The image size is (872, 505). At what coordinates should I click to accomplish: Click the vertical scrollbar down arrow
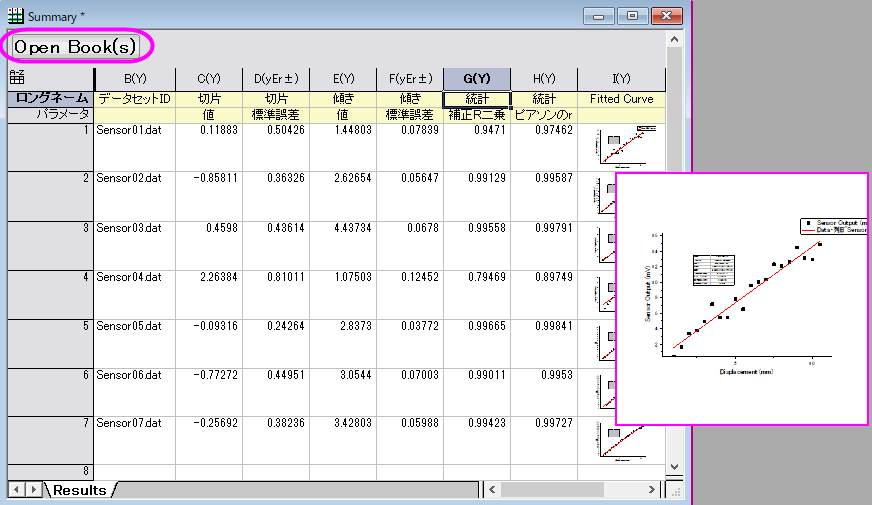tap(674, 467)
